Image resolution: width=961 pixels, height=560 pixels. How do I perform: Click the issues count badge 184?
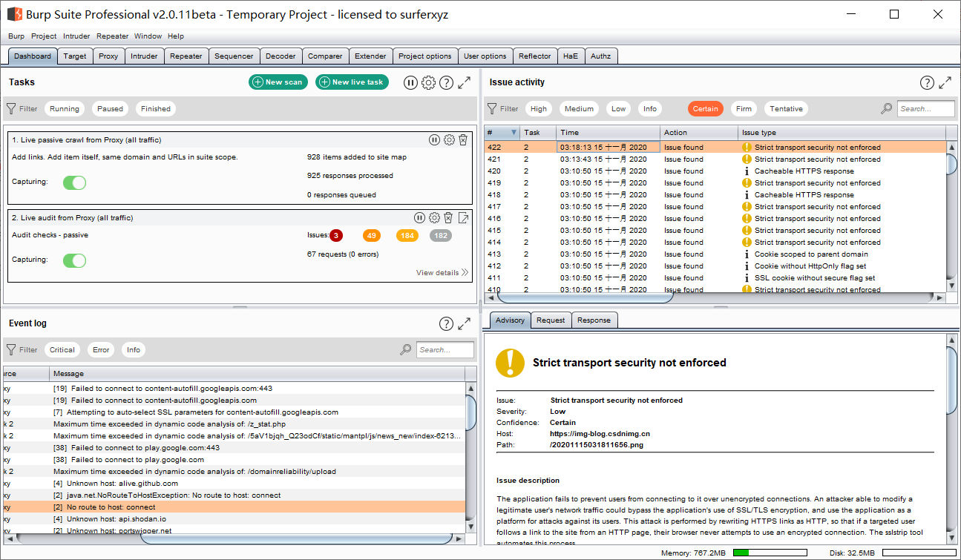point(407,235)
